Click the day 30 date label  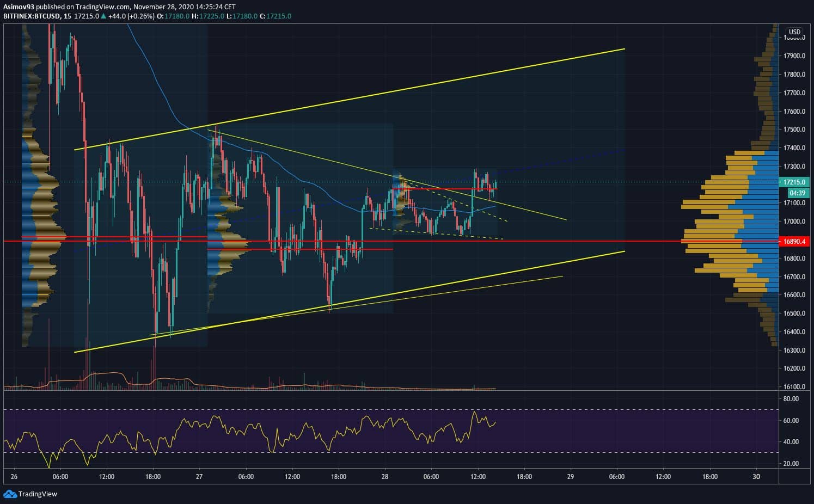756,477
